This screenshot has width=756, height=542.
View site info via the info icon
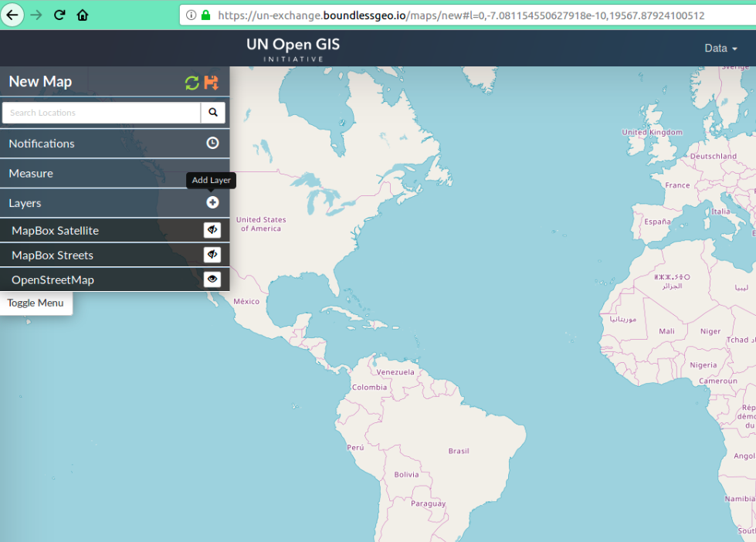(x=192, y=15)
